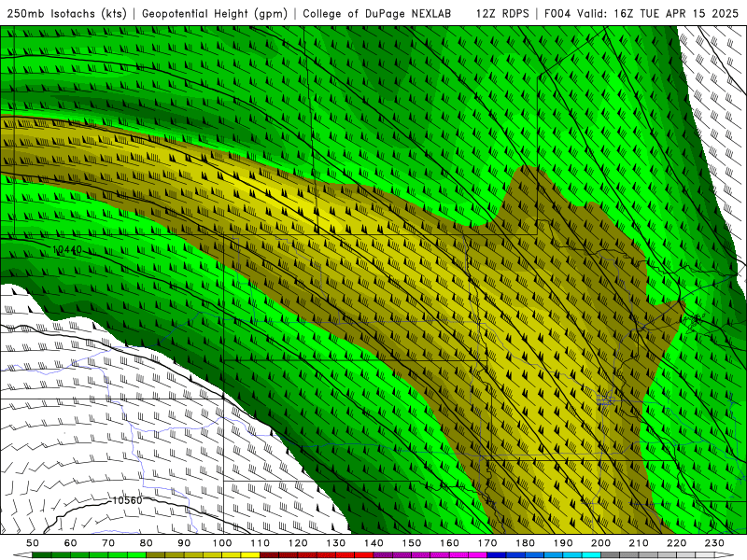Select the bright yellow swatch left of 110
The height and width of the screenshot is (560, 747).
click(250, 555)
